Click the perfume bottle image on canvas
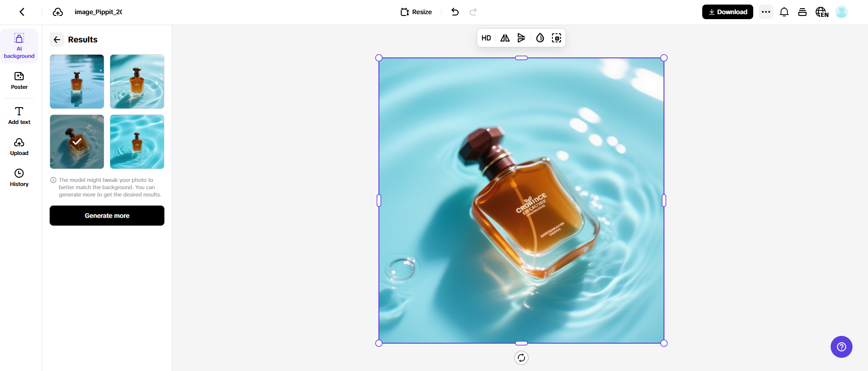 [521, 201]
